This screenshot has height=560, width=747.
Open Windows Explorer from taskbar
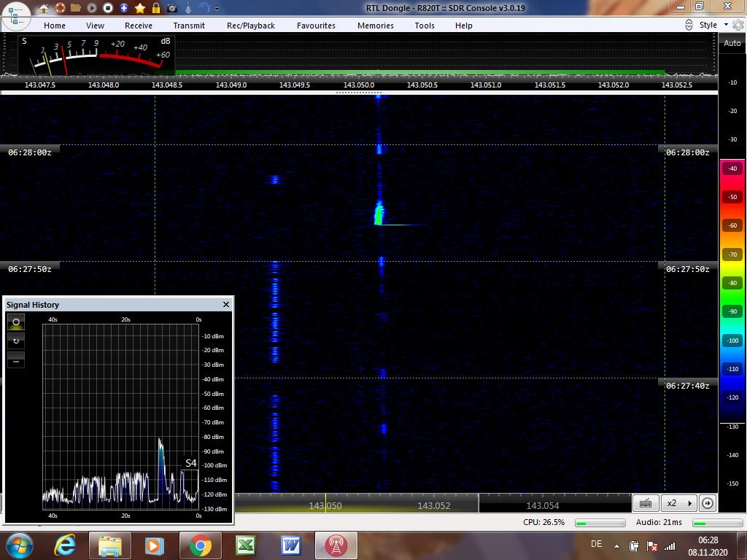tap(110, 545)
